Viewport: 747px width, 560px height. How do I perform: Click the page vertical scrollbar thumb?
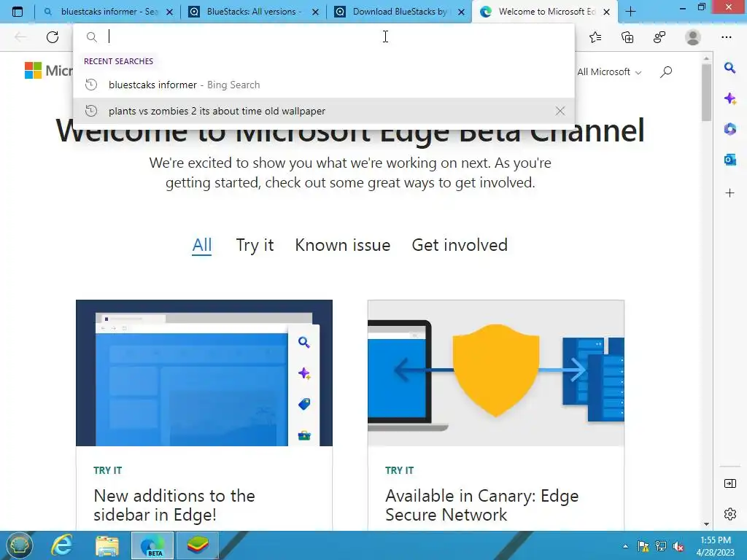[706, 92]
